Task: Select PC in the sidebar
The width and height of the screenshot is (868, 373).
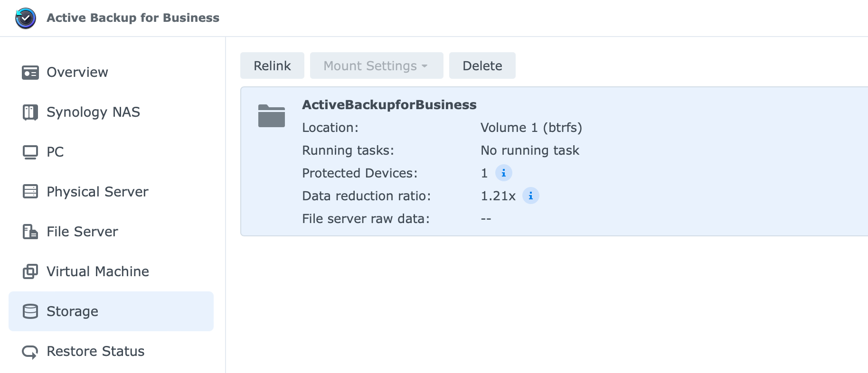Action: [x=111, y=152]
